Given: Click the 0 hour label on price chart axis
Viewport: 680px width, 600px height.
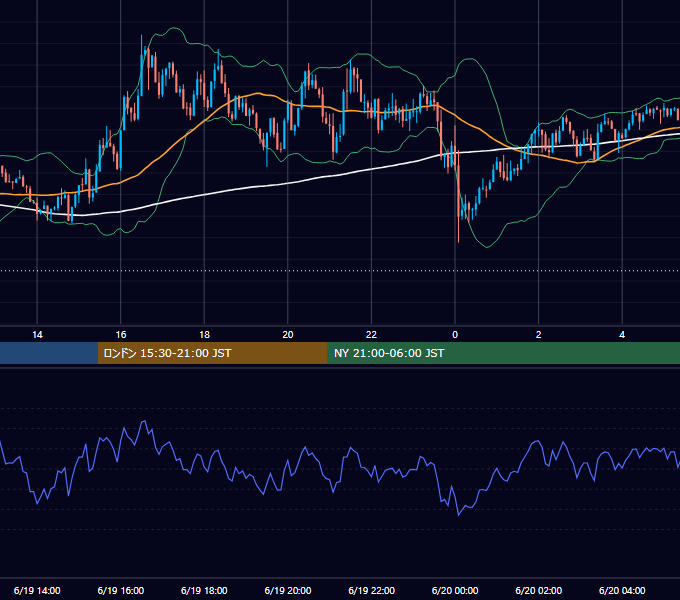Looking at the screenshot, I should tap(455, 335).
